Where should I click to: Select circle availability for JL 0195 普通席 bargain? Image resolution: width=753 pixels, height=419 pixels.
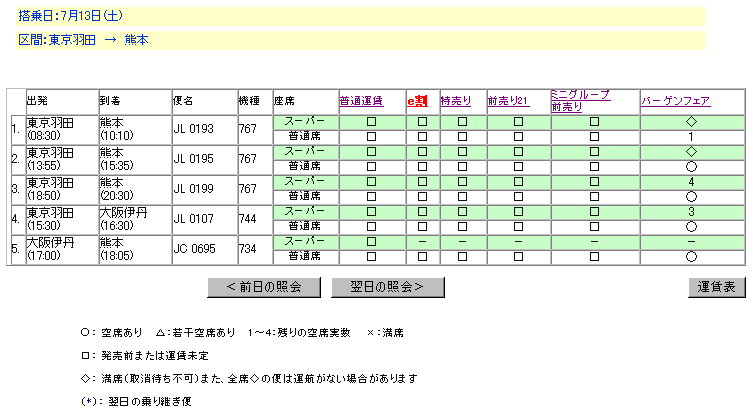(691, 167)
